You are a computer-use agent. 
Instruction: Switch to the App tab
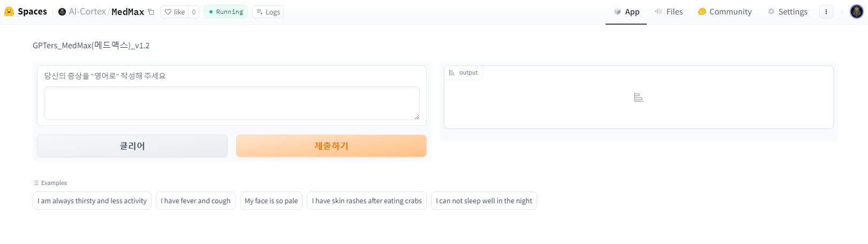coord(626,12)
